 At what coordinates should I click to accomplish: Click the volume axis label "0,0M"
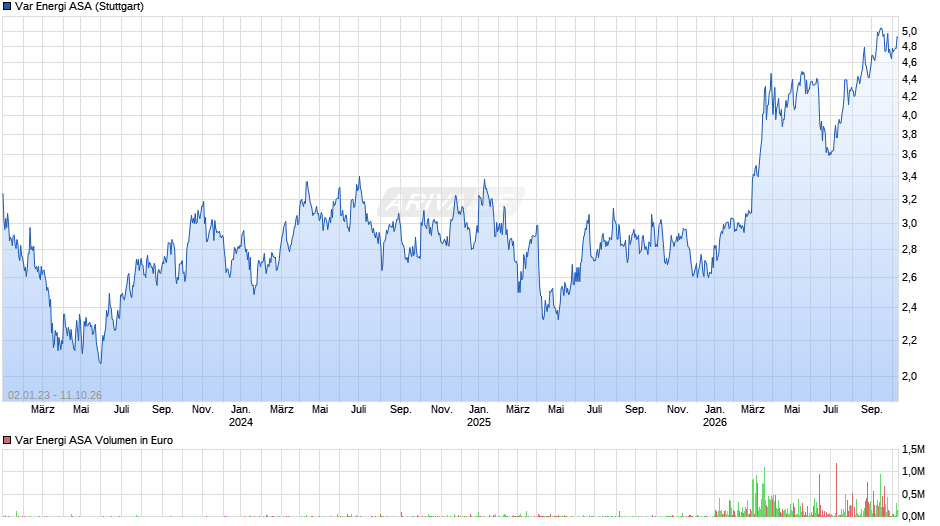(x=913, y=516)
